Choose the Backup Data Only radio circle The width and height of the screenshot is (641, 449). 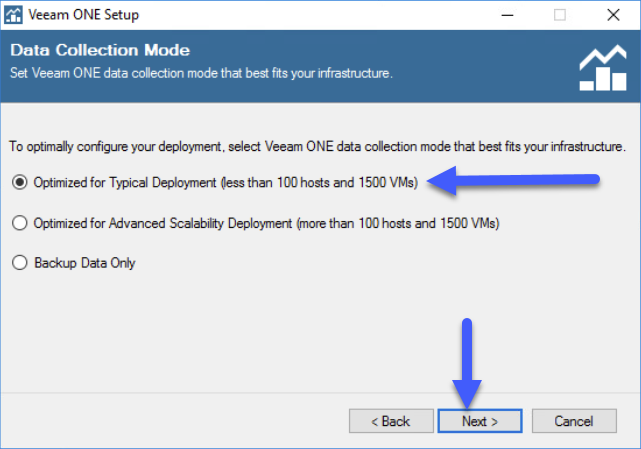pos(19,263)
